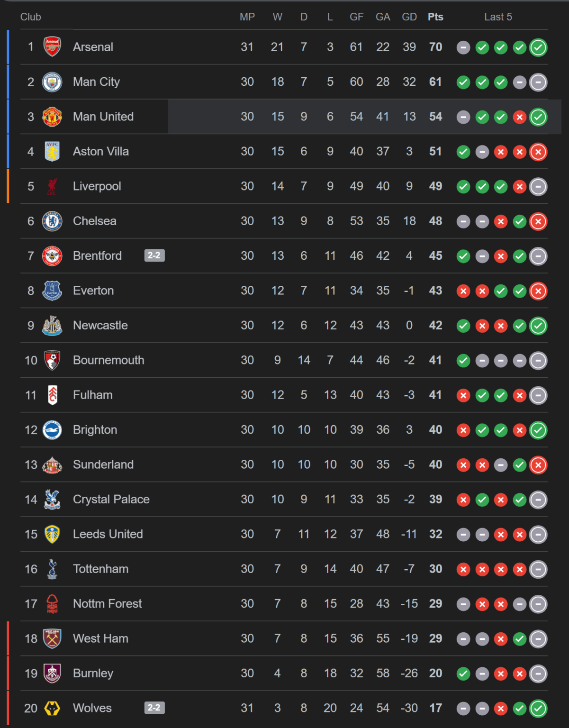Sort the table by Pts column

click(435, 17)
